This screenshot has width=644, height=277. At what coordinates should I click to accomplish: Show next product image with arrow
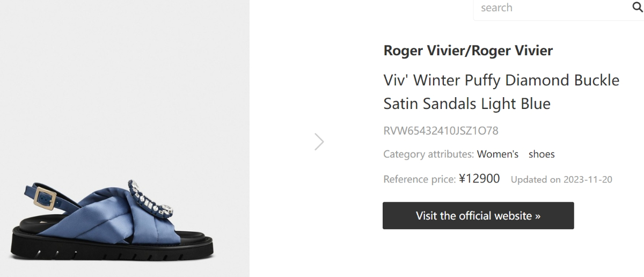coord(319,142)
